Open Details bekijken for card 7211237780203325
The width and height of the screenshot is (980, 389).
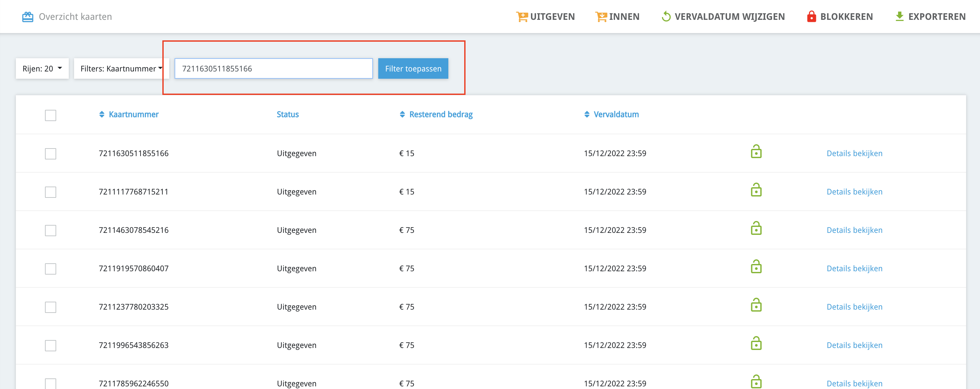pos(854,307)
